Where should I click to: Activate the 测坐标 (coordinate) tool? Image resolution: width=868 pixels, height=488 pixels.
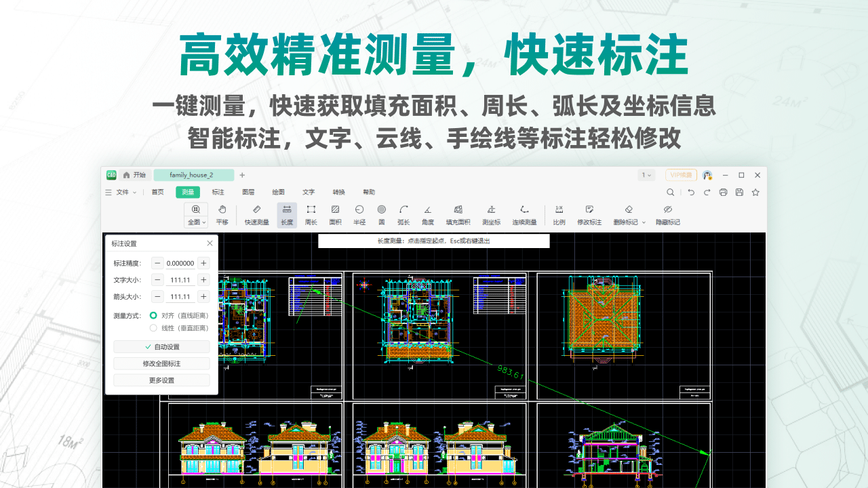pyautogui.click(x=491, y=215)
